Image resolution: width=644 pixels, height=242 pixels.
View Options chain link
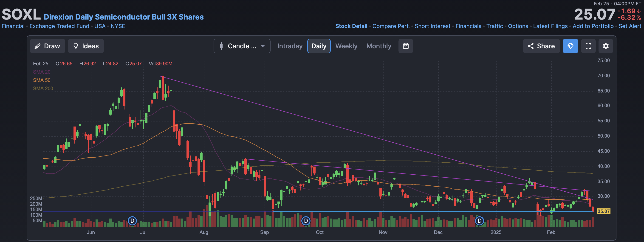tap(518, 26)
